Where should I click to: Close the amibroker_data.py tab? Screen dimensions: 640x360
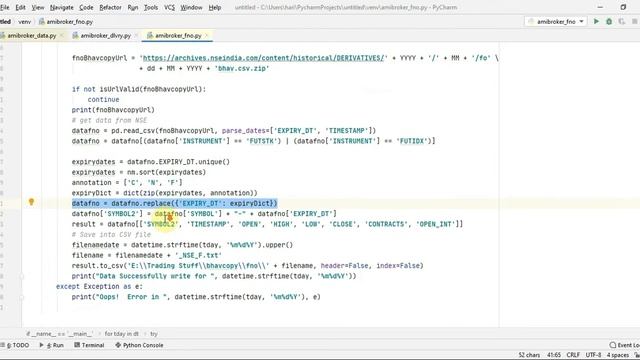click(x=62, y=36)
